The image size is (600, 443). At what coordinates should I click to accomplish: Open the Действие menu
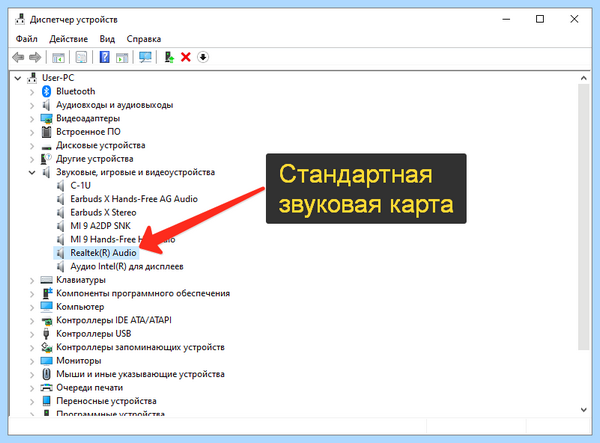(x=68, y=39)
